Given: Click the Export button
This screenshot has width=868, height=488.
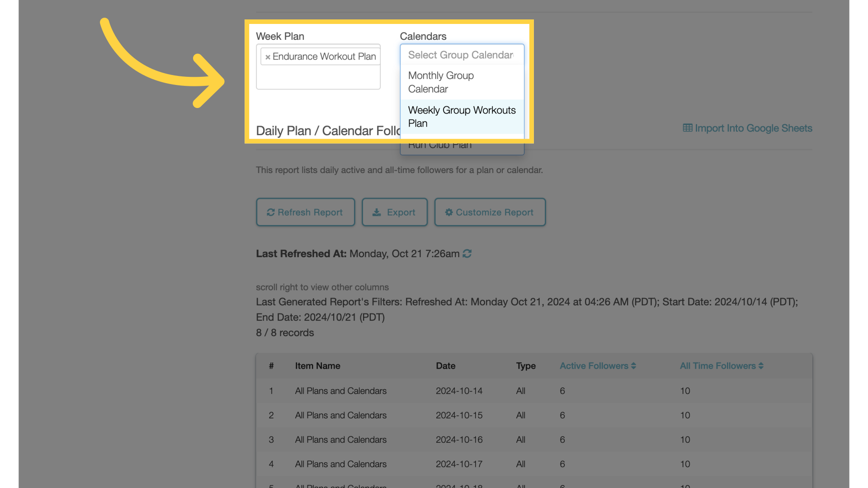Looking at the screenshot, I should coord(394,212).
